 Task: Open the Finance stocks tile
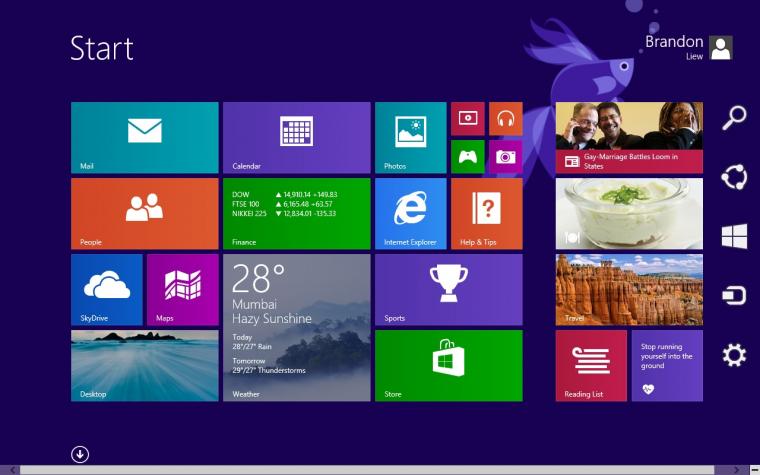[x=297, y=213]
